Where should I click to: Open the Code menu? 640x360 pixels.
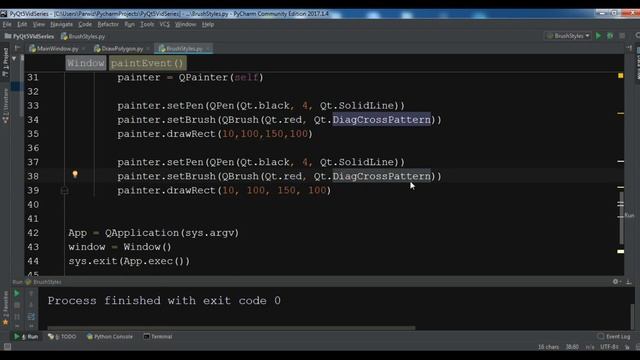(85, 24)
